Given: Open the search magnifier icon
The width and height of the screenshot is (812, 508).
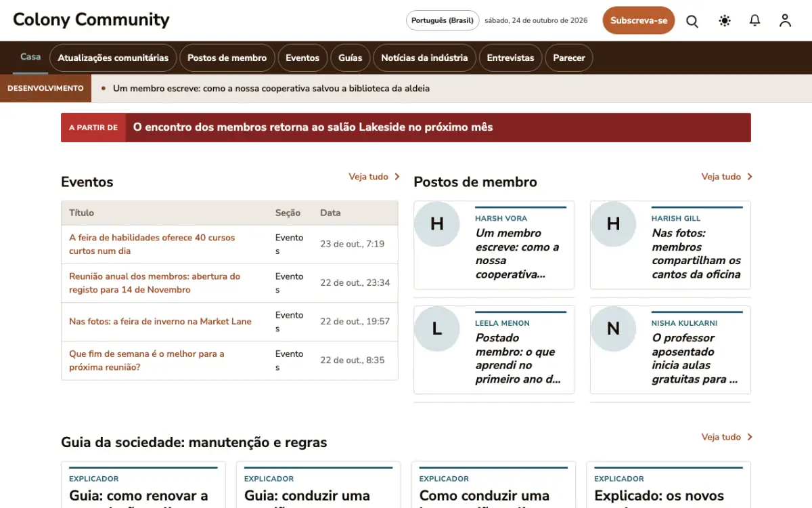Looking at the screenshot, I should click(x=692, y=21).
